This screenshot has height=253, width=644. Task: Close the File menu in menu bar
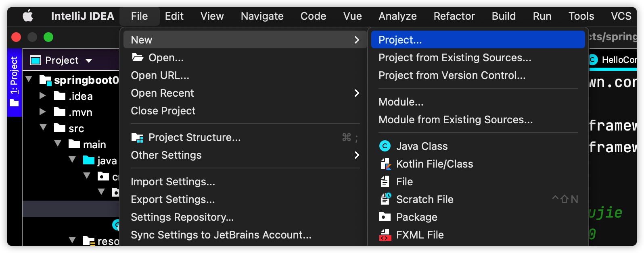[140, 16]
